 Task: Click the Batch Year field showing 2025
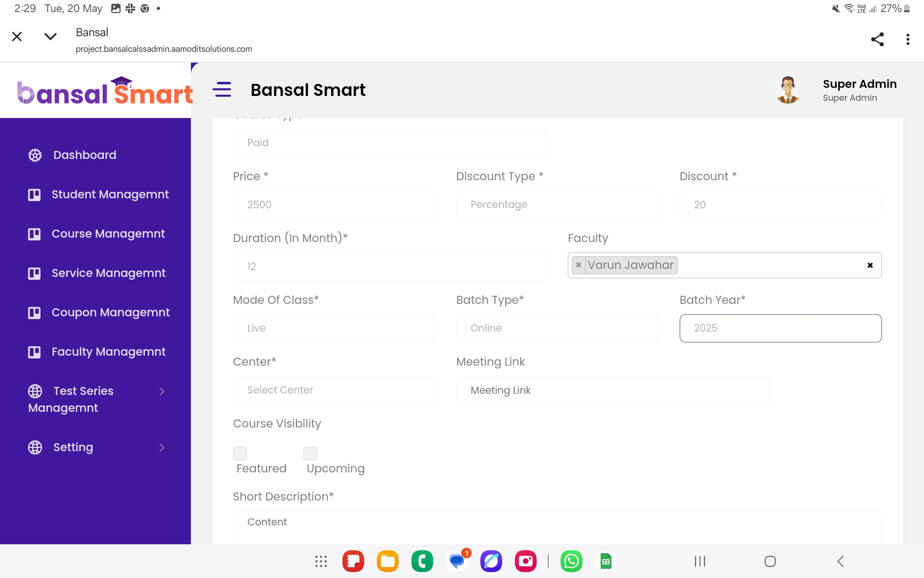pyautogui.click(x=780, y=328)
